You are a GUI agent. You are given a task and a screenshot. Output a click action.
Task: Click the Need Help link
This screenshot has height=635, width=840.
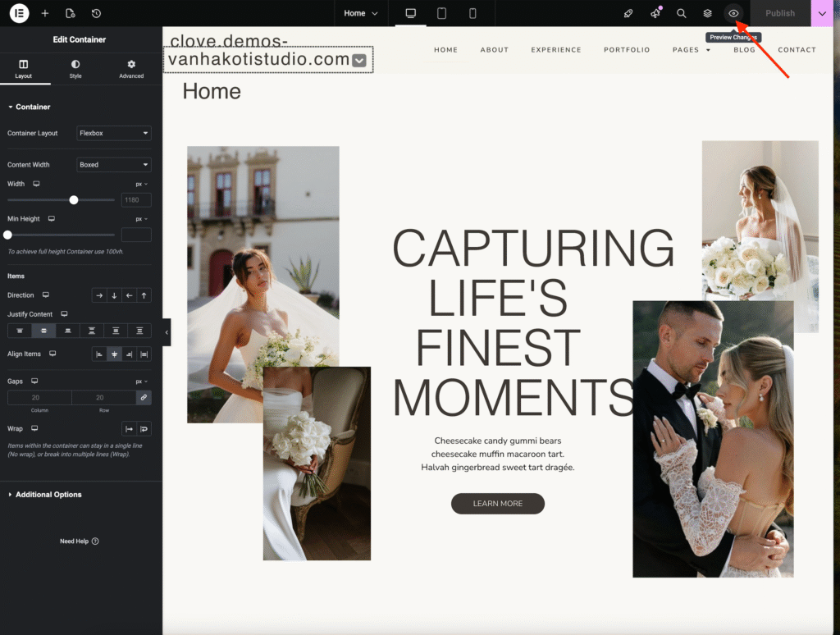pyautogui.click(x=79, y=541)
